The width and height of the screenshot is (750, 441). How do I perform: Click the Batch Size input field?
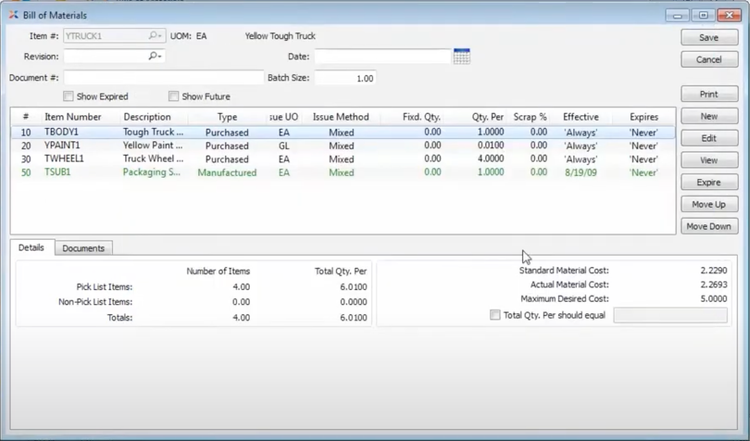click(x=347, y=78)
